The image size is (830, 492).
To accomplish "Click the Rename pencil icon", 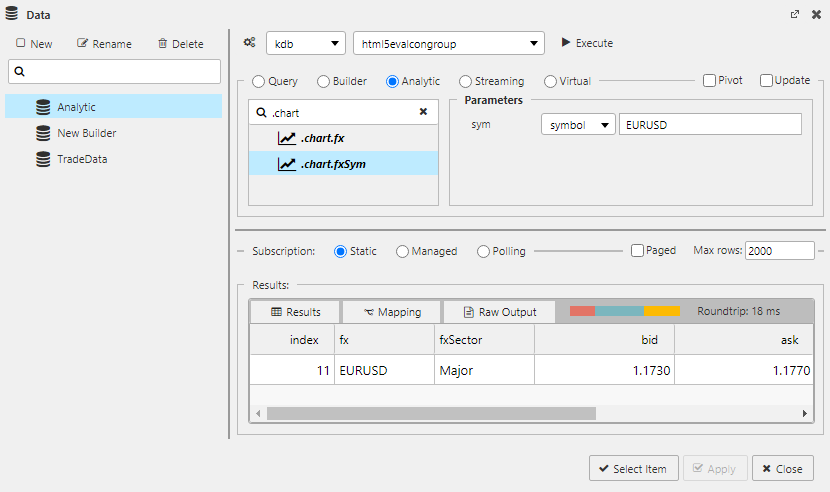I will (x=83, y=44).
